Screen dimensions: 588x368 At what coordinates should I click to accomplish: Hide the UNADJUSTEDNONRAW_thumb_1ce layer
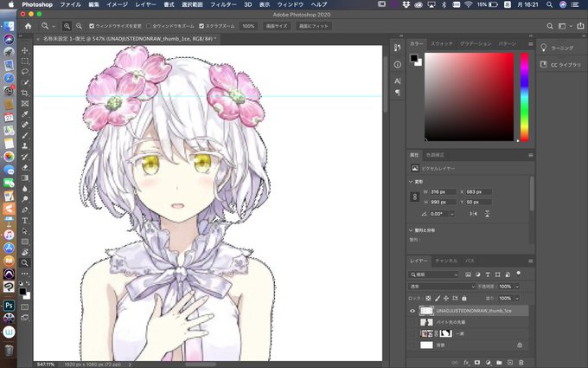pos(412,311)
